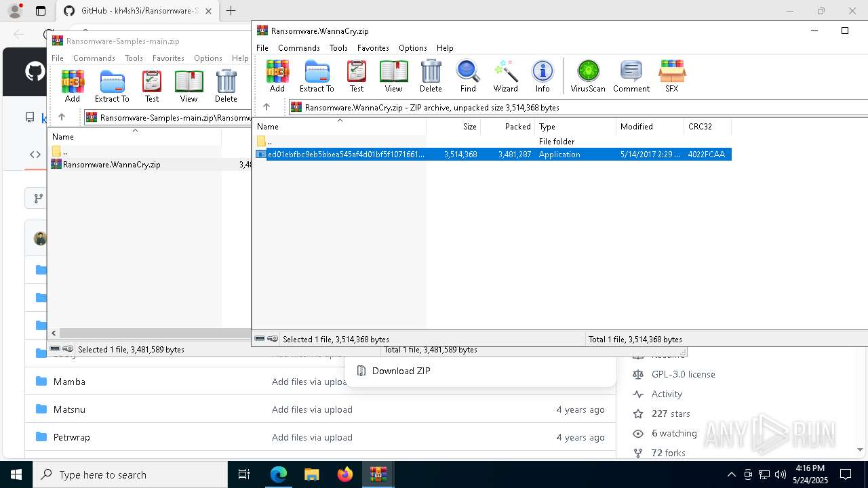Viewport: 868px width, 488px height.
Task: Open File menu in Ransomware.WannaCry.zip window
Action: pos(262,48)
